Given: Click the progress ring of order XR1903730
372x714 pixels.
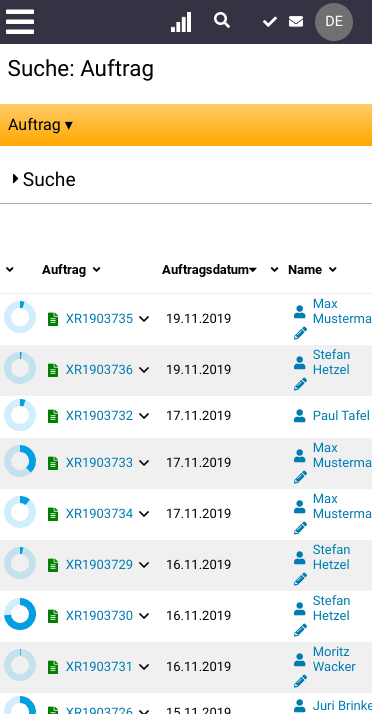Looking at the screenshot, I should pos(20,614).
